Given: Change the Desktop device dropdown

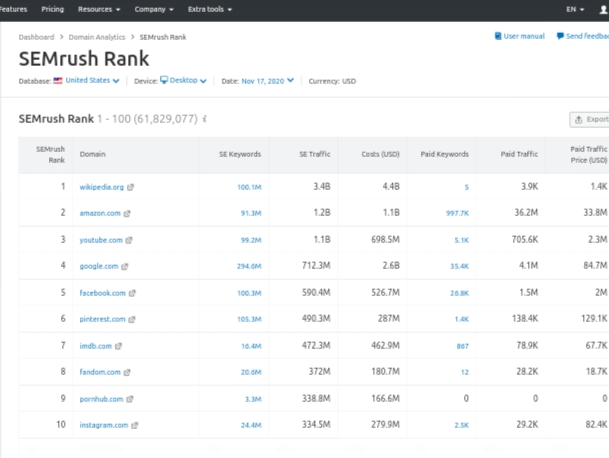Looking at the screenshot, I should (184, 81).
